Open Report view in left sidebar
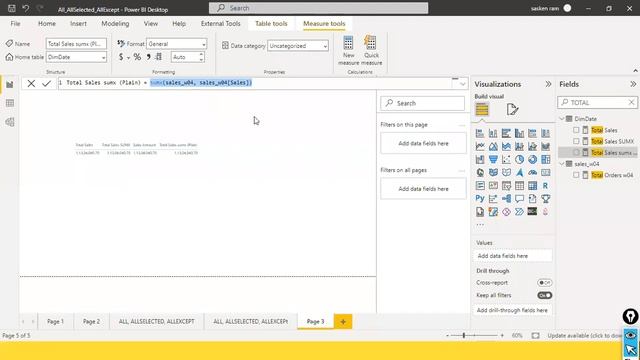This screenshot has width=640, height=360. 10,84
